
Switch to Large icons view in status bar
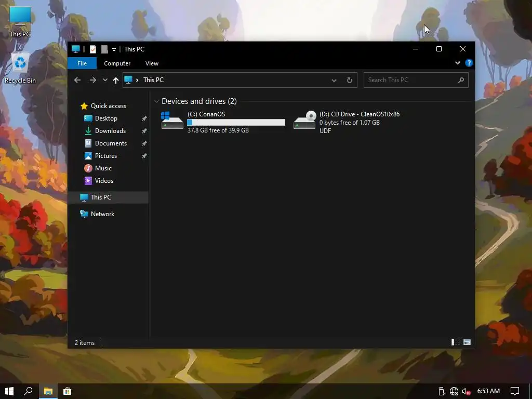(x=467, y=342)
